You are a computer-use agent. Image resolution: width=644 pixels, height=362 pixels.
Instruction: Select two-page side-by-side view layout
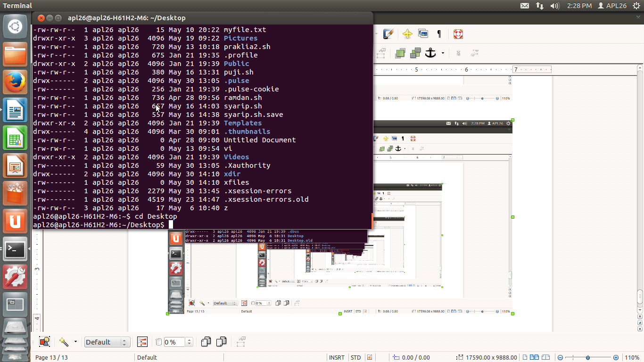[x=533, y=357]
